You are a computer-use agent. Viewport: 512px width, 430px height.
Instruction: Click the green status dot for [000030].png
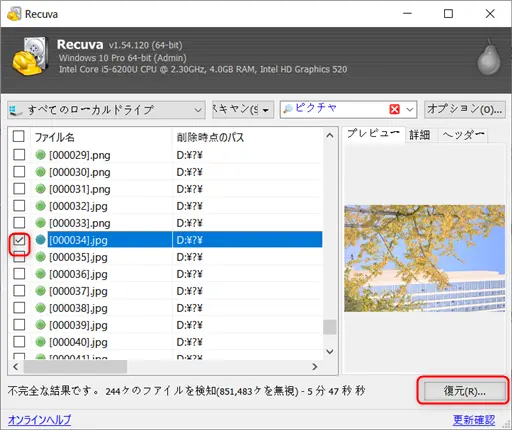(x=40, y=172)
